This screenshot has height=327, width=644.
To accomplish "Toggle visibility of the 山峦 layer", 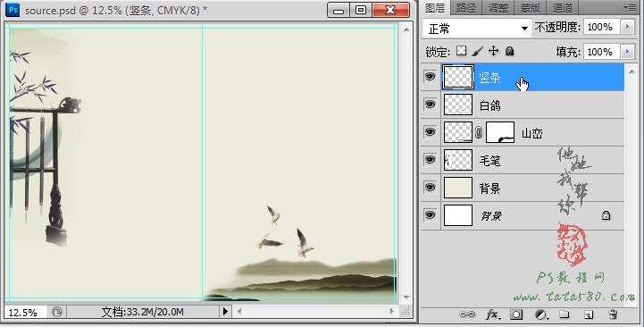I will click(430, 132).
